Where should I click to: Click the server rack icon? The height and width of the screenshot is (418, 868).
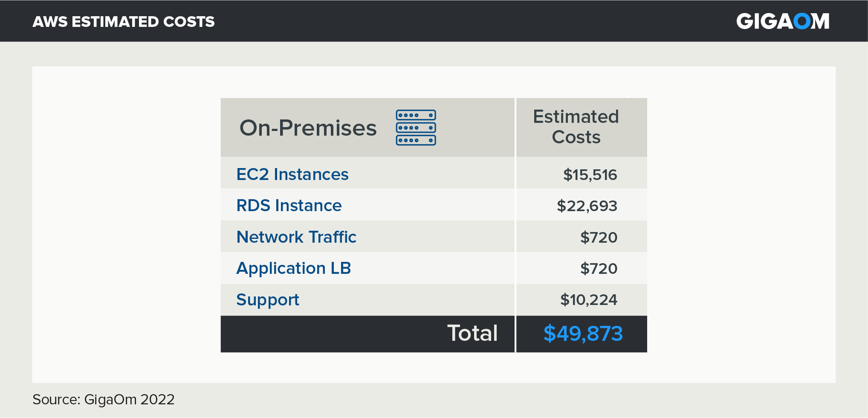(x=416, y=128)
